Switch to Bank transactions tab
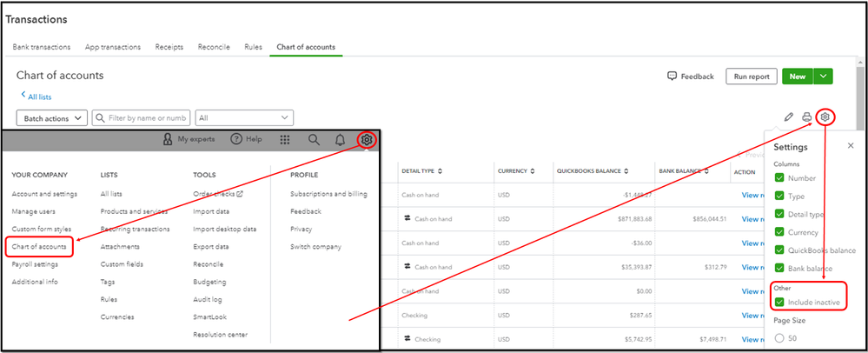This screenshot has width=868, height=353. (42, 47)
